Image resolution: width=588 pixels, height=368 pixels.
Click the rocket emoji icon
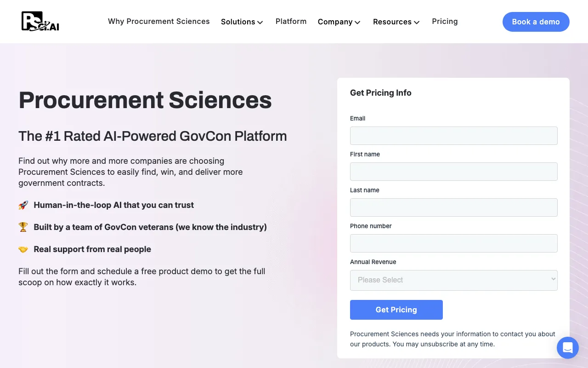tap(23, 205)
